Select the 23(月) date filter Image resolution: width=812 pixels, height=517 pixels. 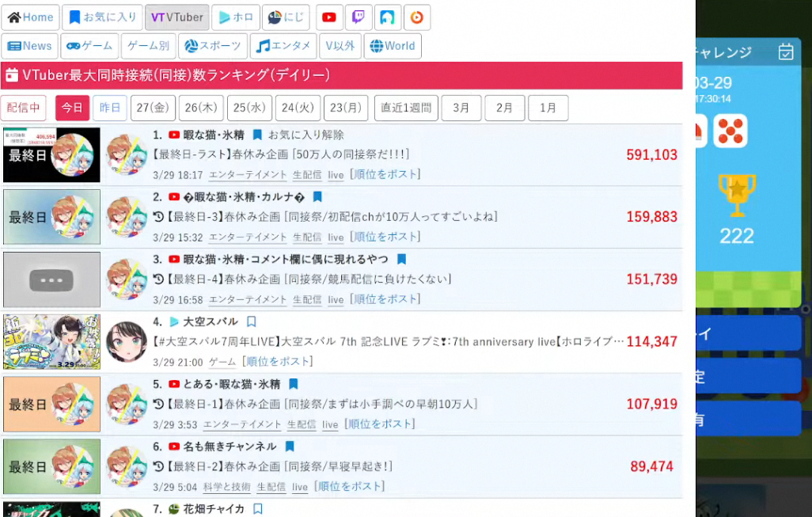tap(346, 108)
